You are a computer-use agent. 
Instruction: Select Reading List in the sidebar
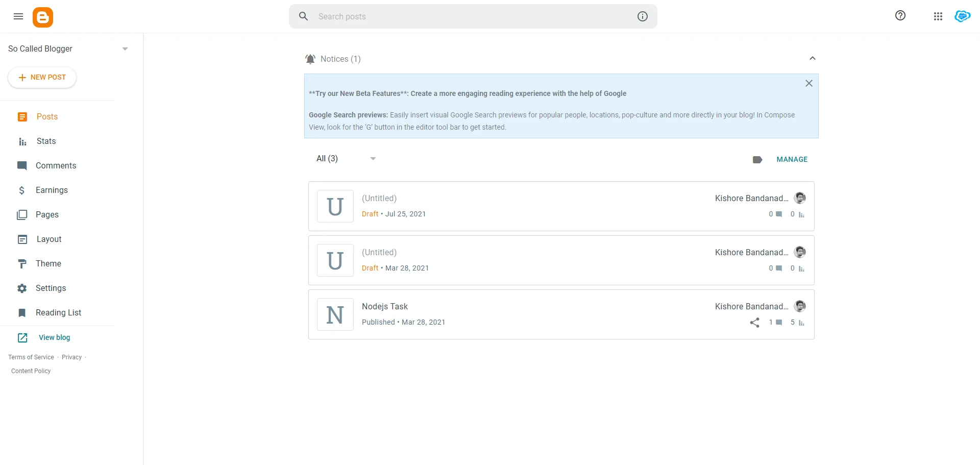tap(58, 312)
